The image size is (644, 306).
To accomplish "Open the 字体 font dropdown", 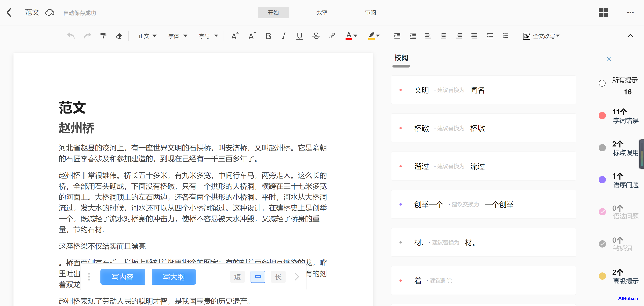I will 177,36.
